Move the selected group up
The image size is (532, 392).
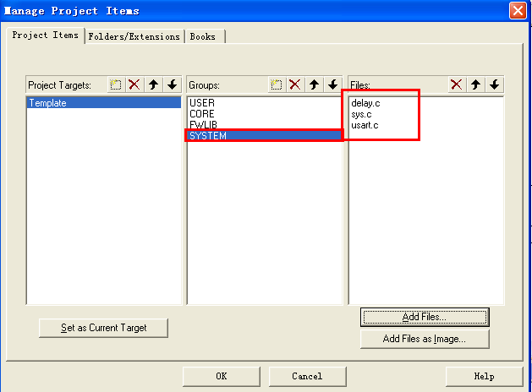(x=314, y=84)
